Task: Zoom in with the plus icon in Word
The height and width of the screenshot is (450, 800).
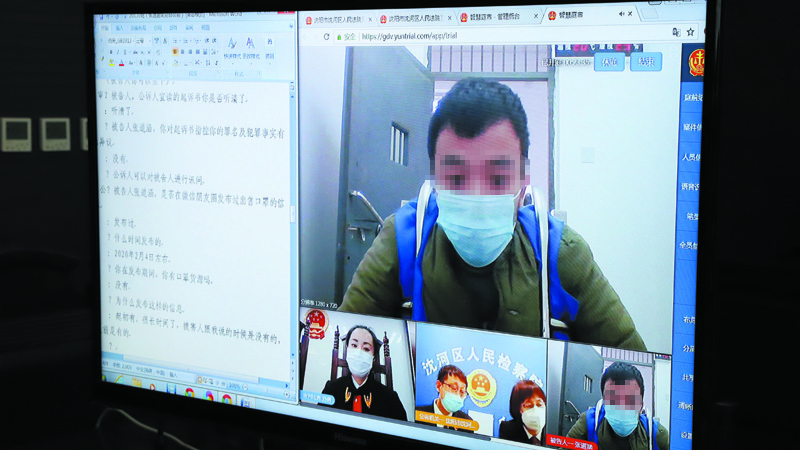Action: 286,394
